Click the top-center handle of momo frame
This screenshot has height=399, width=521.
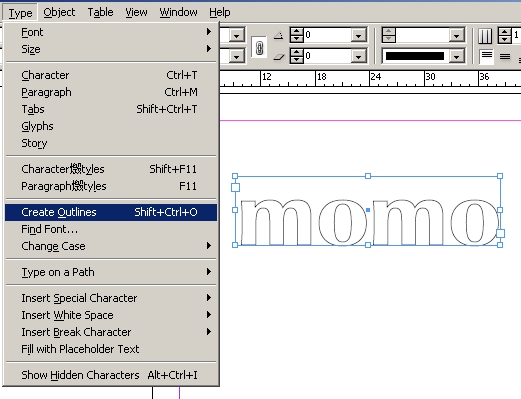click(x=368, y=176)
